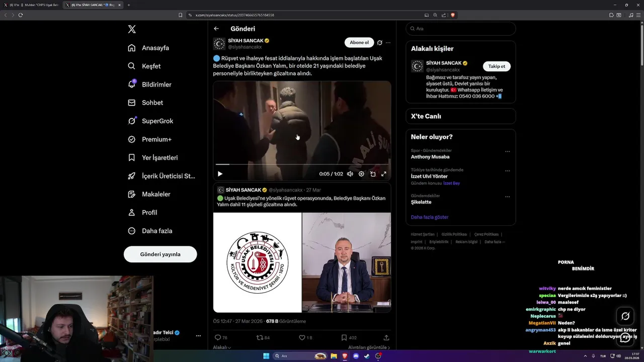Click Grok icon on the post

(380, 43)
